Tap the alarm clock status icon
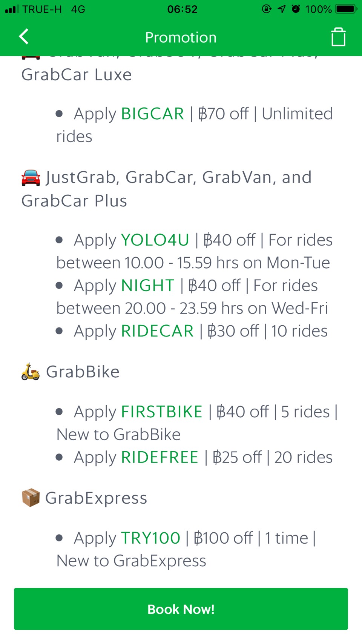This screenshot has height=644, width=362. point(296,9)
